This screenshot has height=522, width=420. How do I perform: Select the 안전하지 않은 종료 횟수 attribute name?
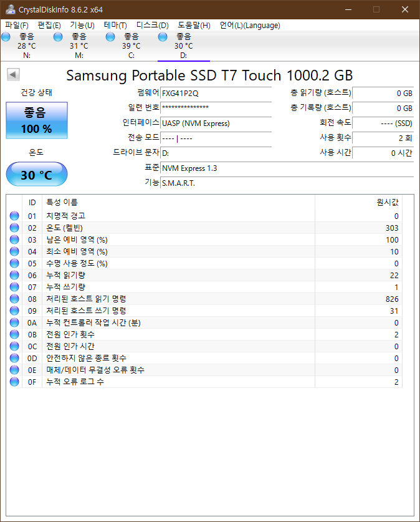[86, 358]
